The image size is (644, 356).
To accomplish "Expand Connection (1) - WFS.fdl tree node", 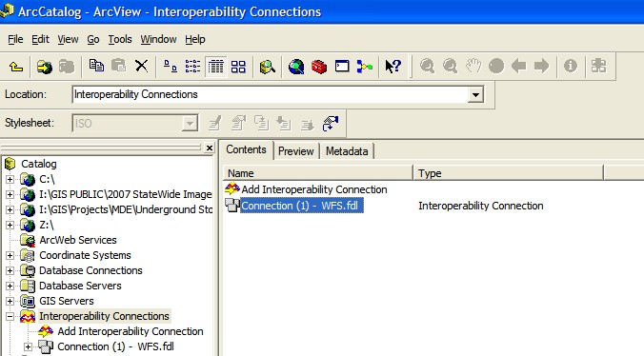I will click(x=28, y=347).
